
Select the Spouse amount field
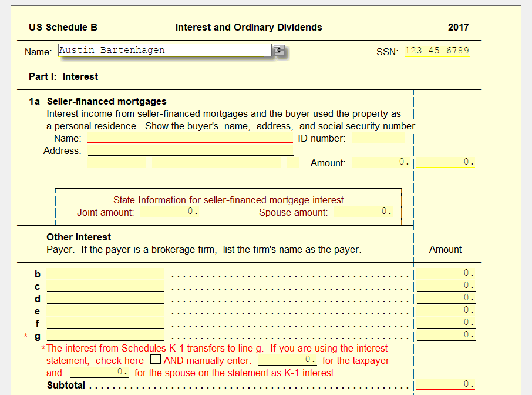(363, 212)
